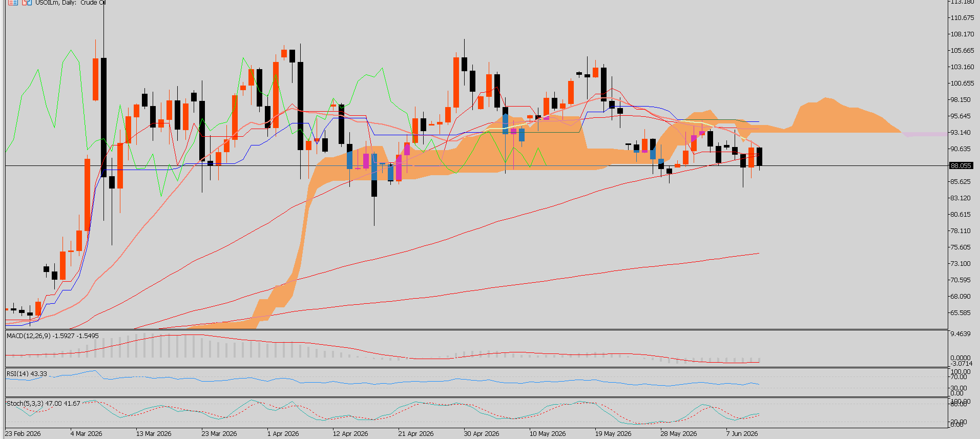Select the Stoch(5,3,3) indicator label

click(x=44, y=403)
